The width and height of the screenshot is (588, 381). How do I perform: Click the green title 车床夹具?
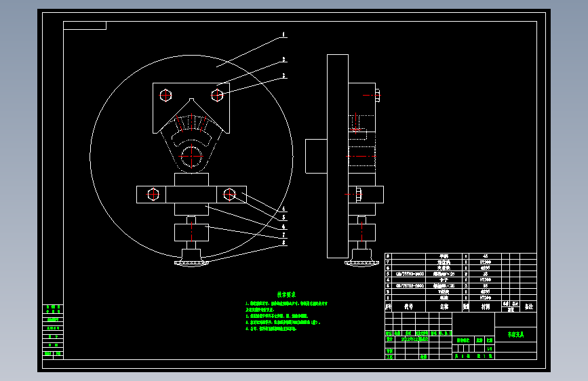pyautogui.click(x=515, y=334)
